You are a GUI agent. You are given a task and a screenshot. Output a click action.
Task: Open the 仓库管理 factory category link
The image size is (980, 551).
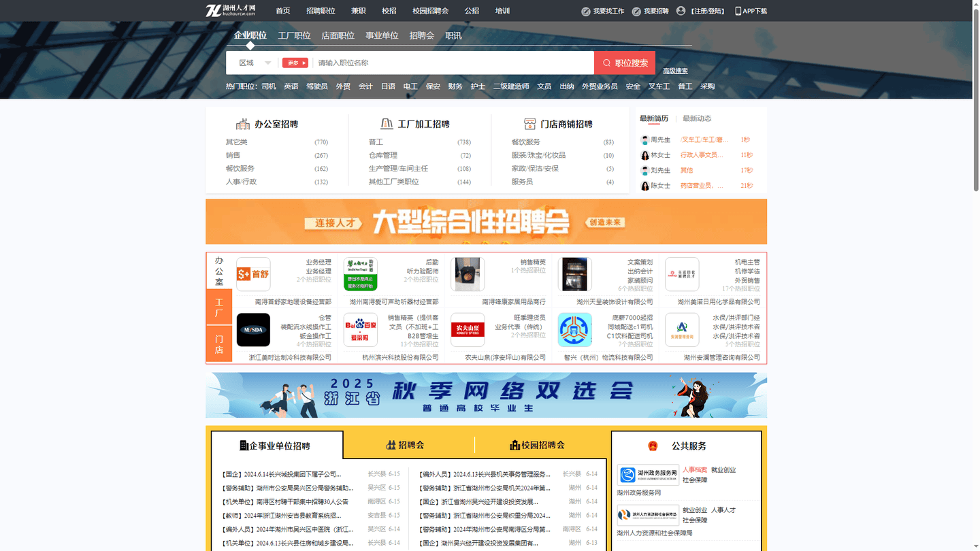(x=383, y=155)
